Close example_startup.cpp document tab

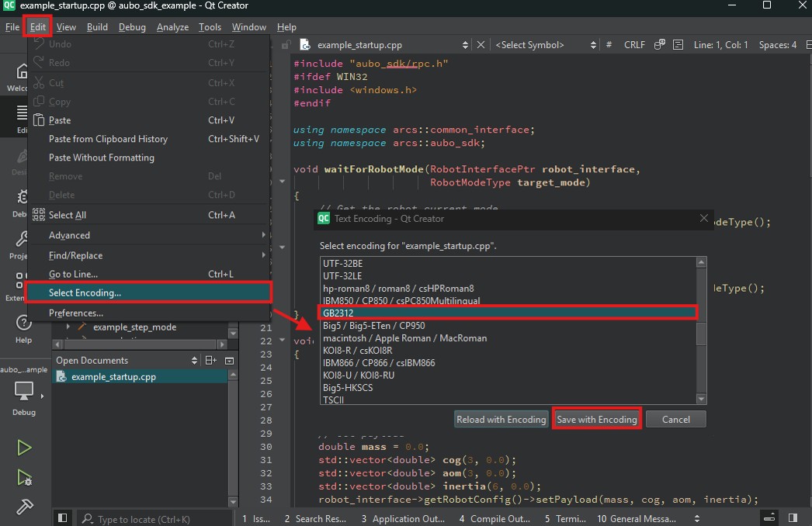click(481, 45)
